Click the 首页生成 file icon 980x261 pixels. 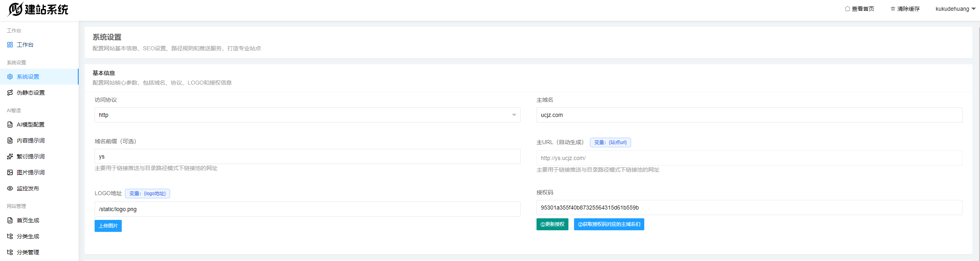(10, 220)
